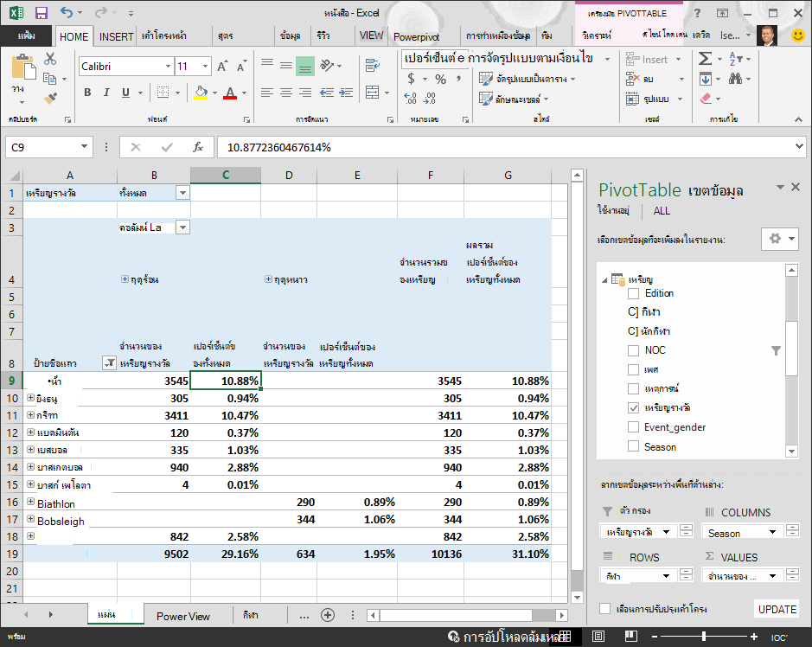Image resolution: width=812 pixels, height=647 pixels.
Task: Toggle the Defer Layout Update checkbox
Action: 604,609
